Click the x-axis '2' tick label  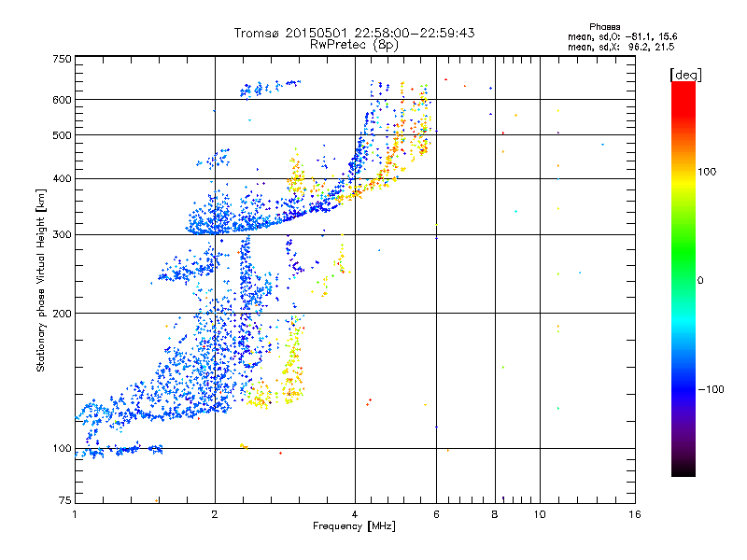pyautogui.click(x=215, y=514)
